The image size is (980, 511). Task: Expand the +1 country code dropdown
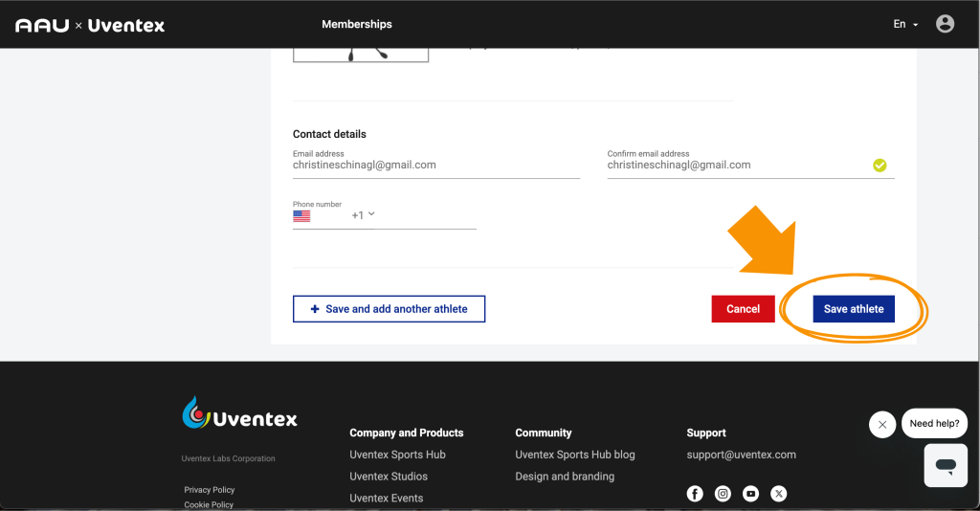pos(364,215)
